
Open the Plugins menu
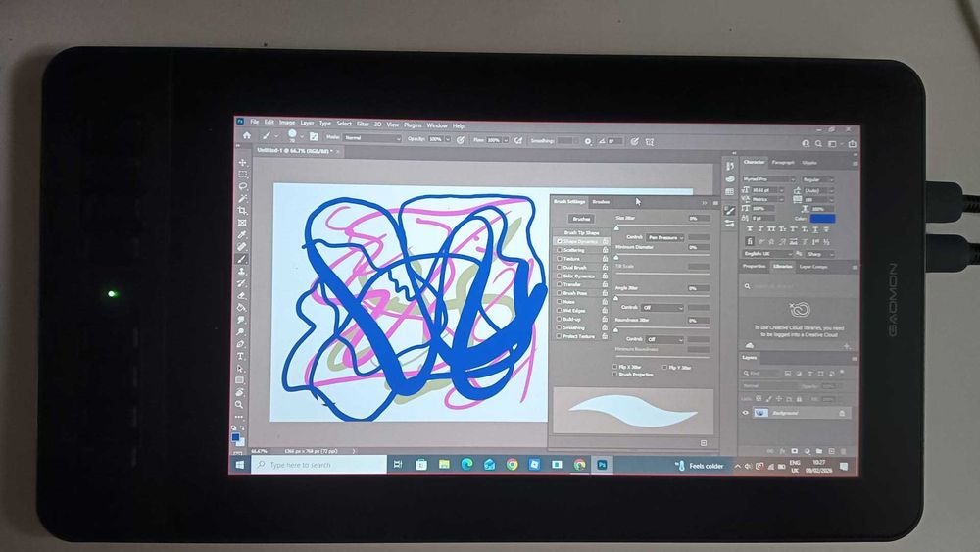[x=413, y=125]
